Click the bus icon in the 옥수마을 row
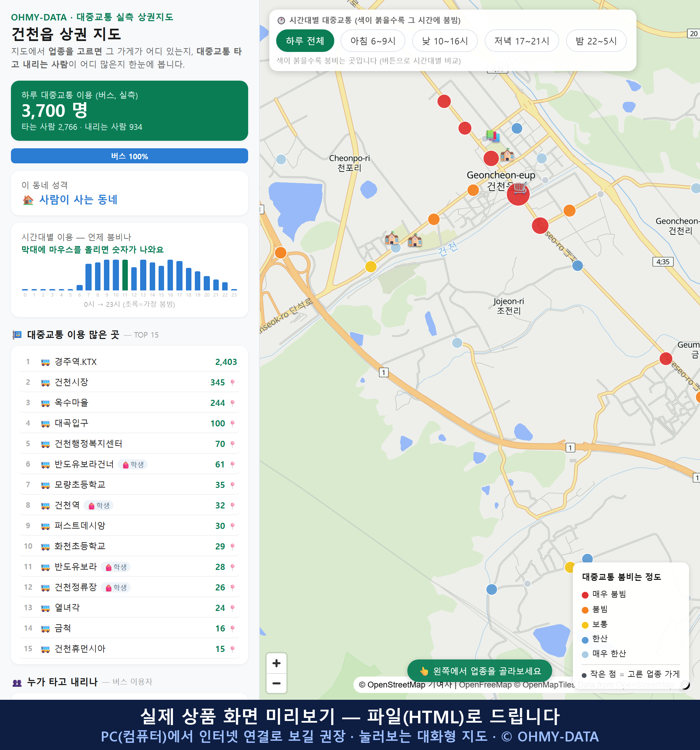Image resolution: width=700 pixels, height=750 pixels. [x=45, y=403]
